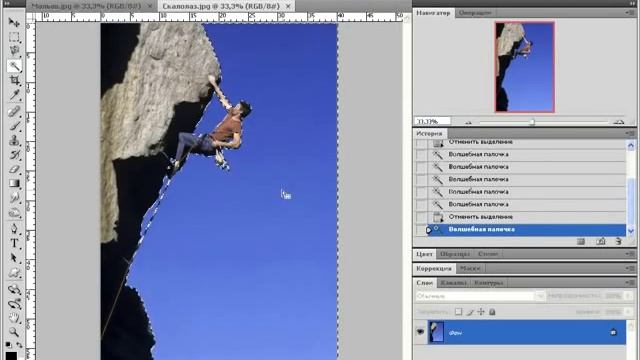Reset default foreground and background colors

pos(8,345)
